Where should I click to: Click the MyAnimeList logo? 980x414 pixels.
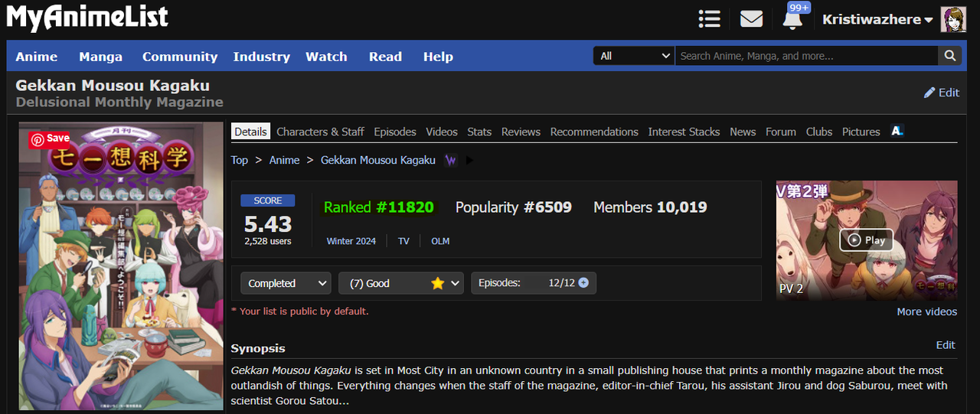[87, 18]
